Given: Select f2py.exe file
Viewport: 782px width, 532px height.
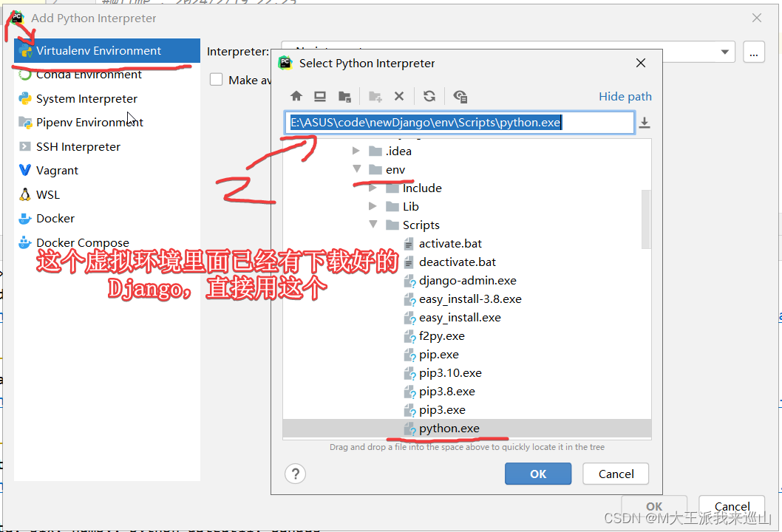Looking at the screenshot, I should pos(467,336).
